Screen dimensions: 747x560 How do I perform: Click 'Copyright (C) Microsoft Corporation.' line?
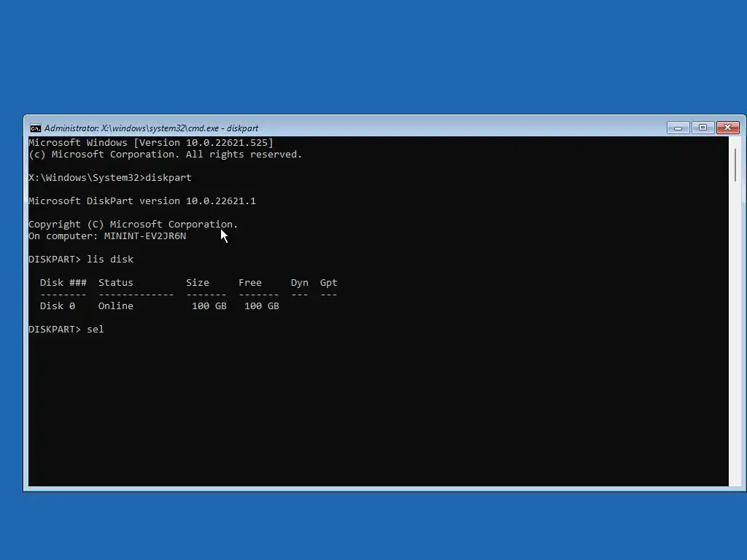pos(133,225)
